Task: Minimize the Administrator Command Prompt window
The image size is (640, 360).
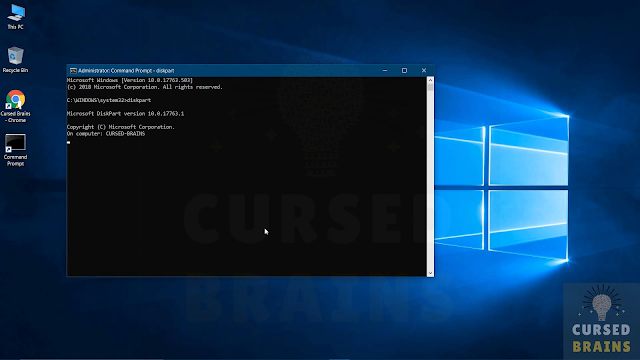Action: (385, 71)
